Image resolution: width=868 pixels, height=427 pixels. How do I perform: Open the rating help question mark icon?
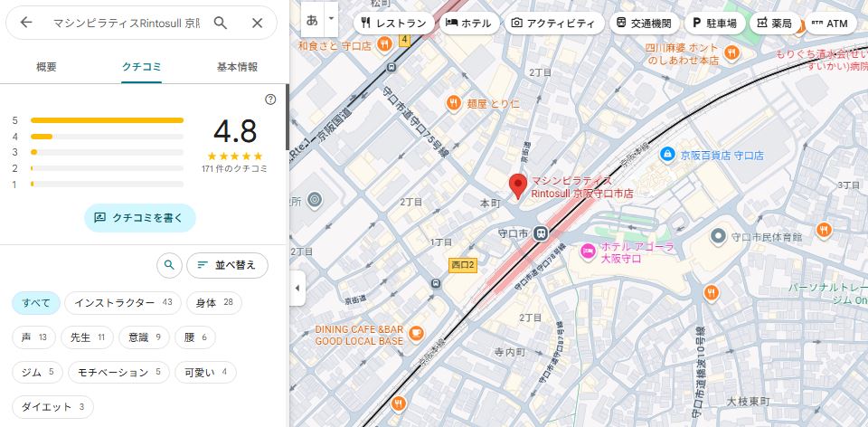click(270, 100)
